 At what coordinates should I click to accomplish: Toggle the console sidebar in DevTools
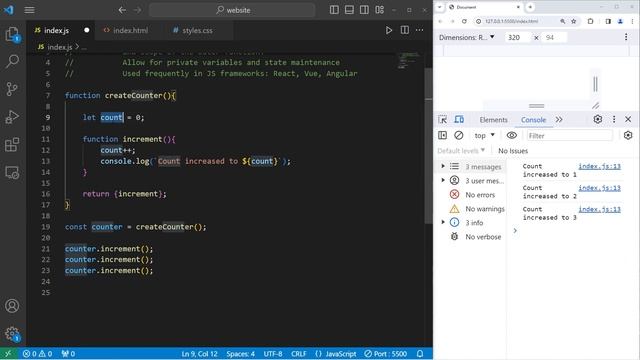(x=442, y=135)
